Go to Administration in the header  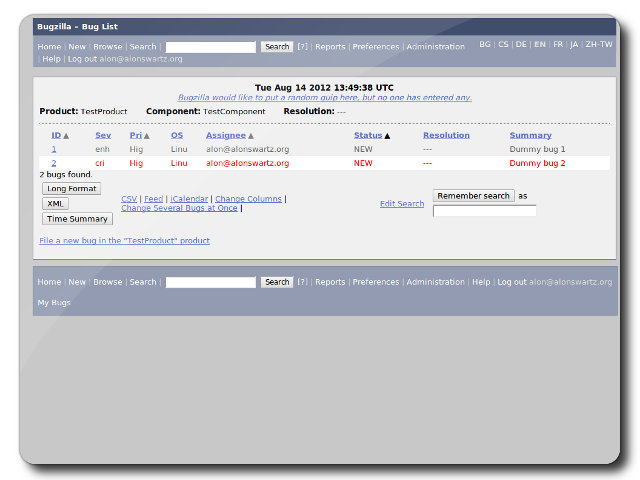pos(435,47)
